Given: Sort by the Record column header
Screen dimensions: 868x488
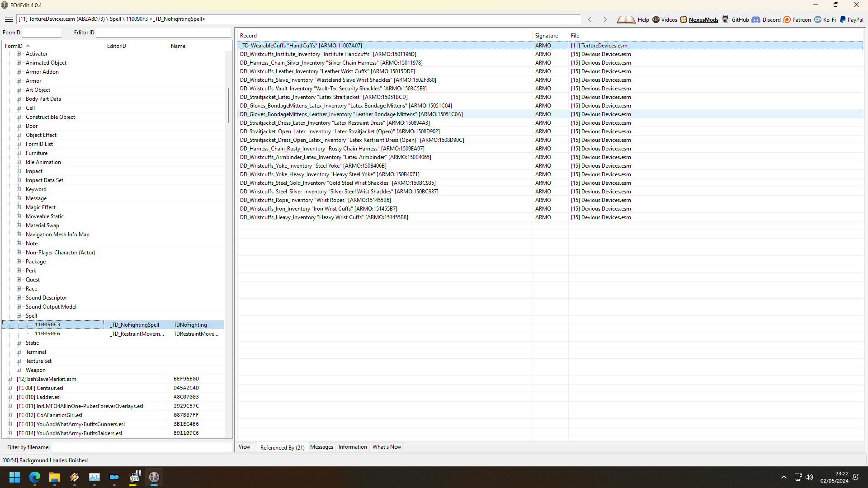Looking at the screenshot, I should point(385,35).
